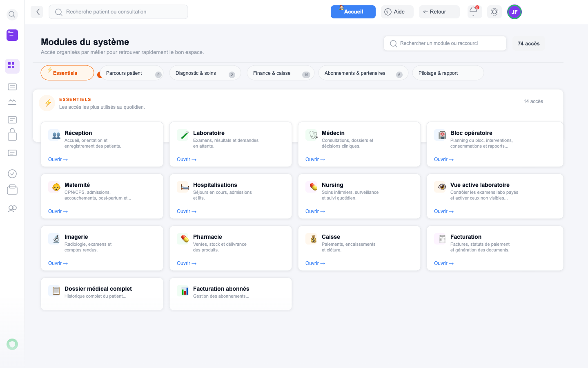Switch to the Parcours patient tab
The height and width of the screenshot is (368, 588).
click(x=131, y=73)
